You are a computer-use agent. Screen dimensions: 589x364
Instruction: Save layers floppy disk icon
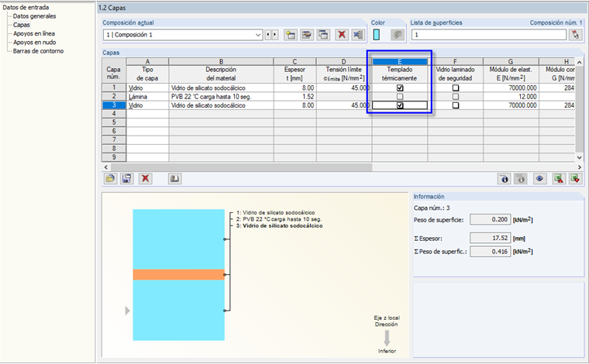127,179
